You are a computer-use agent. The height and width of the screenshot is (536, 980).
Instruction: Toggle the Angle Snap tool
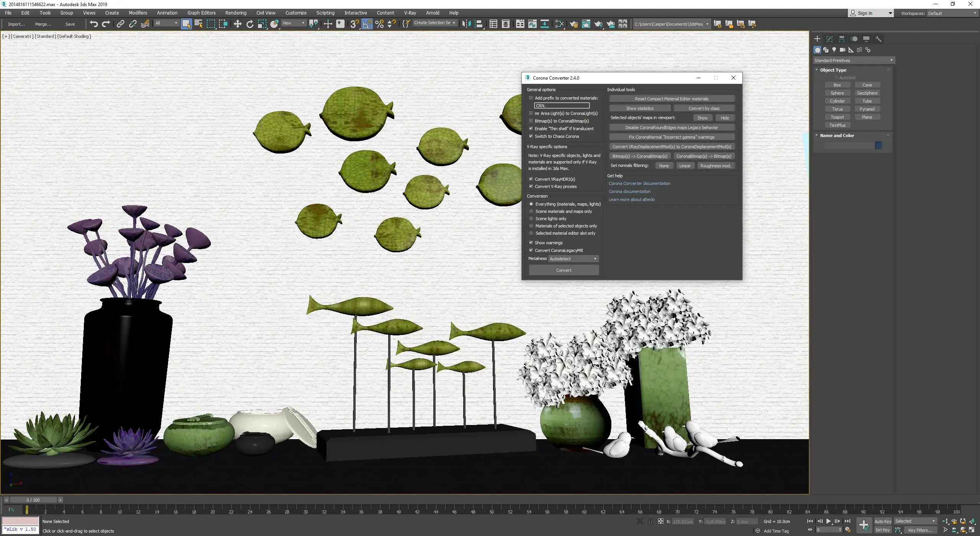(367, 24)
